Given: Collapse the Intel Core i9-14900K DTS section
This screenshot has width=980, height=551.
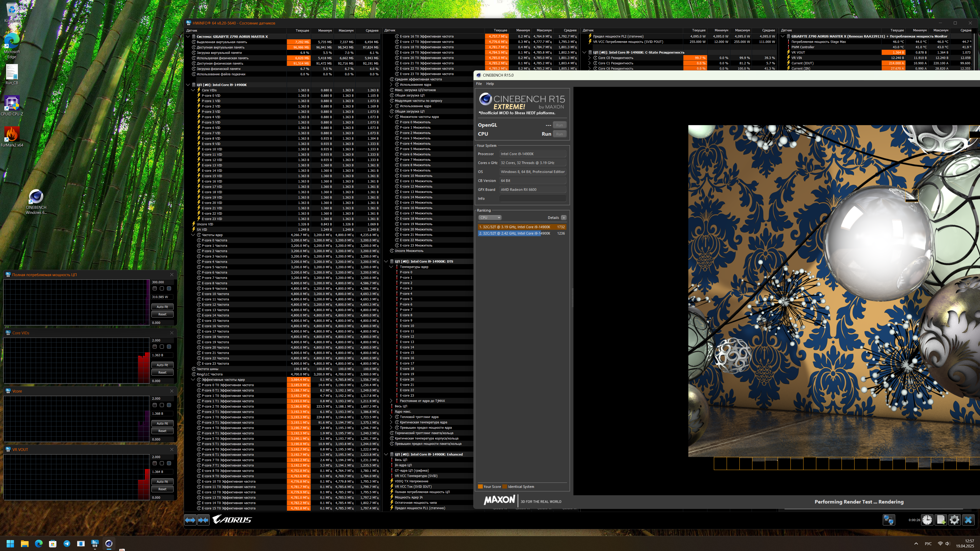Looking at the screenshot, I should (386, 261).
